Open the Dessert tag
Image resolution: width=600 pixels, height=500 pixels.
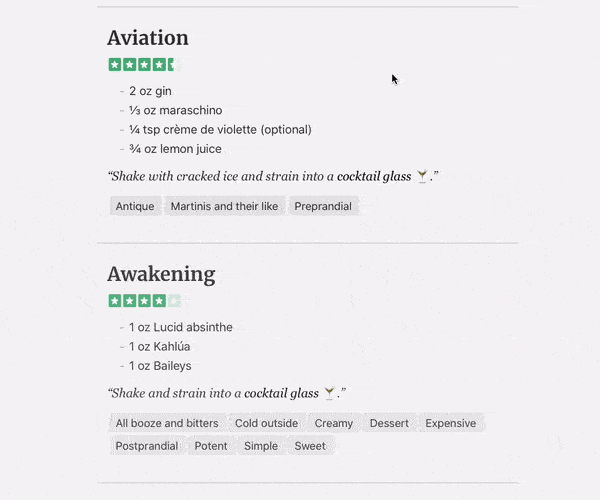point(389,423)
